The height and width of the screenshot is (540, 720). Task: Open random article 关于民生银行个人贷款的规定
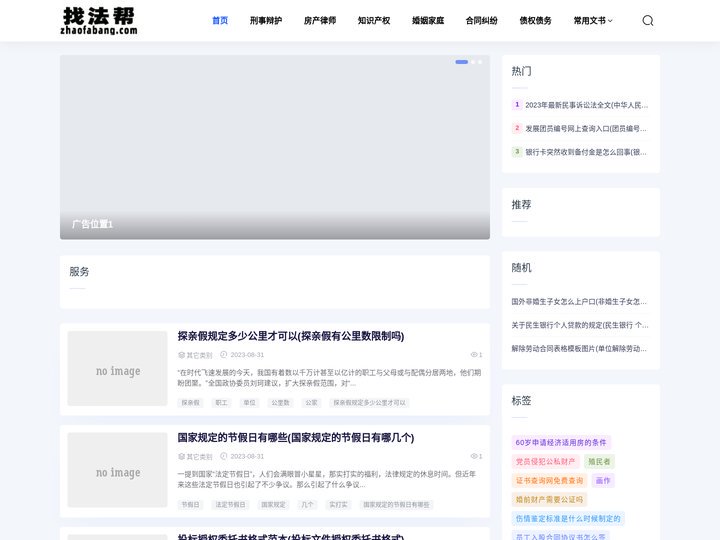(580, 325)
